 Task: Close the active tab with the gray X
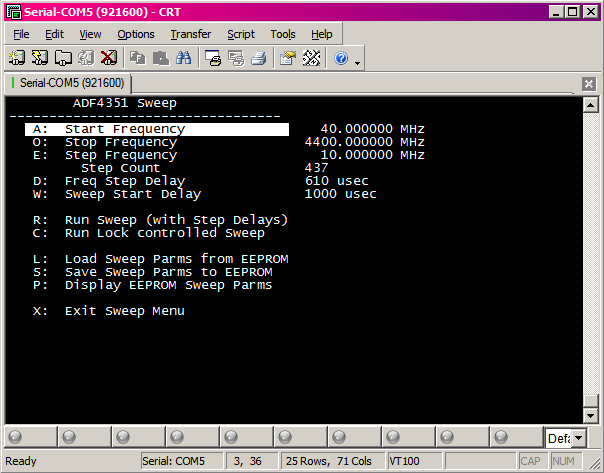589,84
